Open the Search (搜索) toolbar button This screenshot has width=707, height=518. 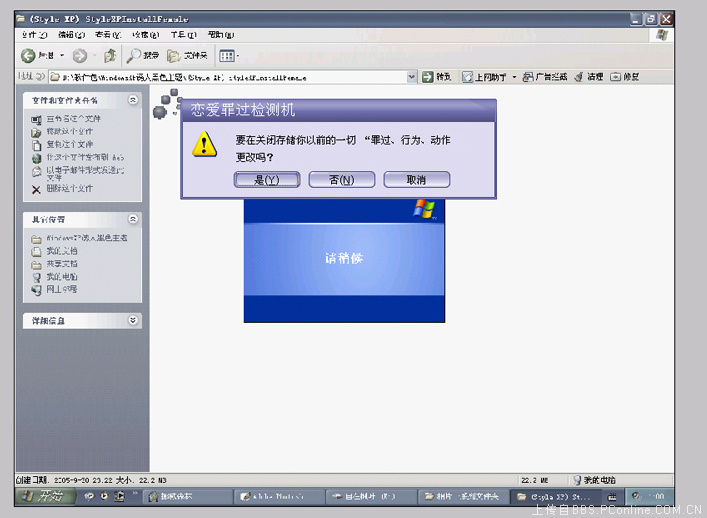click(142, 56)
